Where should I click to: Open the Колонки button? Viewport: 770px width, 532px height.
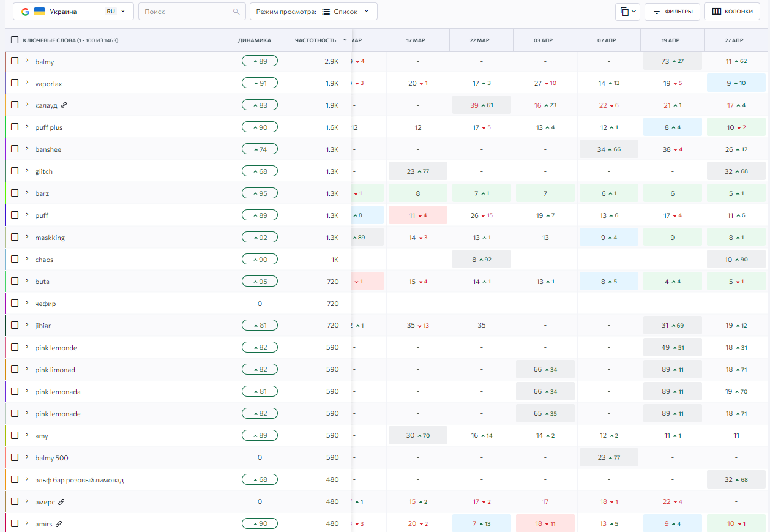[732, 12]
